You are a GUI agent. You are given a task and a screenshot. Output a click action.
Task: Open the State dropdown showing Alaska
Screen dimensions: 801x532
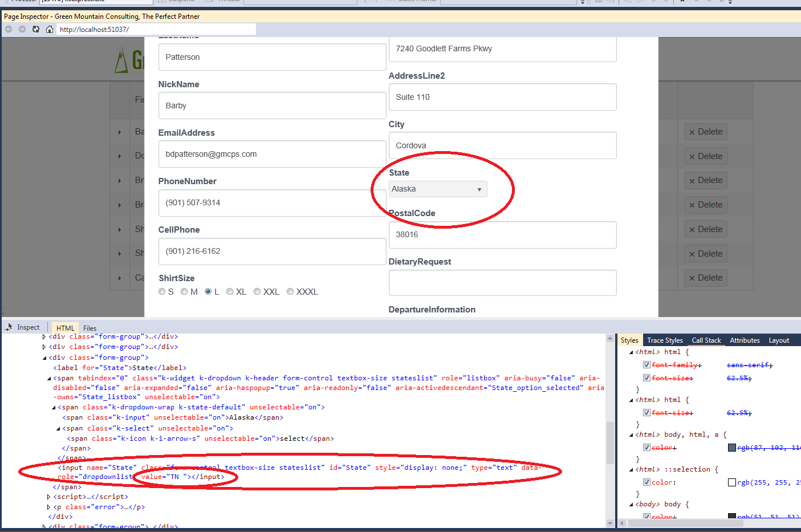438,189
